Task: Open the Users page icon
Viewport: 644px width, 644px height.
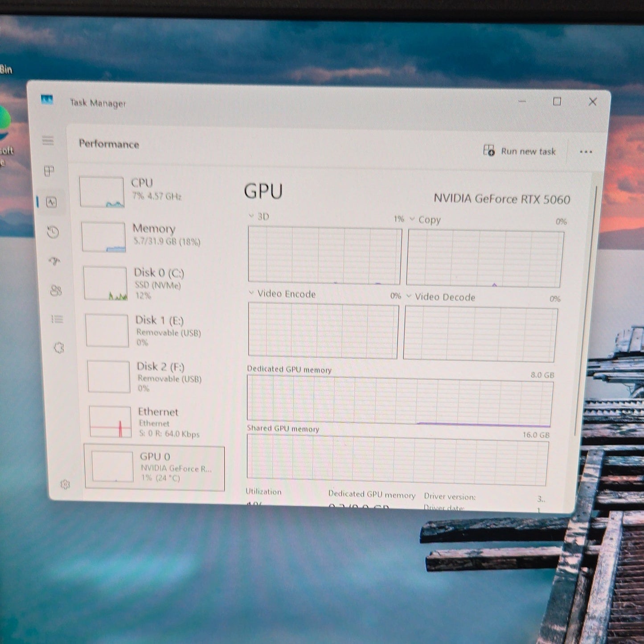Action: 56,291
